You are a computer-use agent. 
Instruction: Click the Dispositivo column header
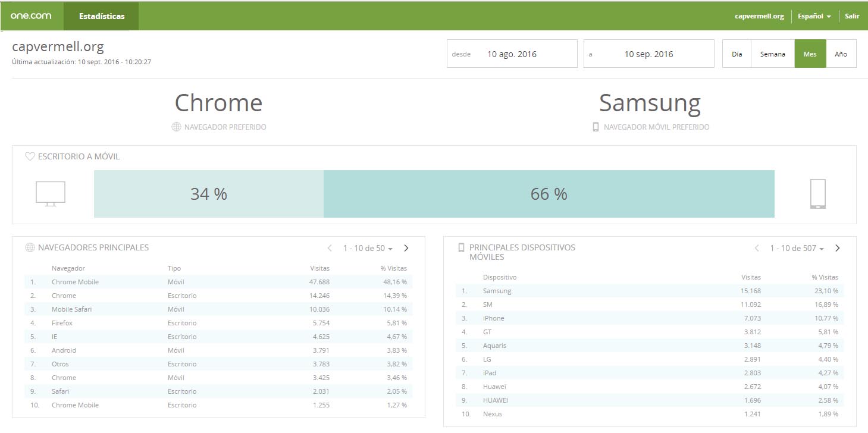point(500,277)
